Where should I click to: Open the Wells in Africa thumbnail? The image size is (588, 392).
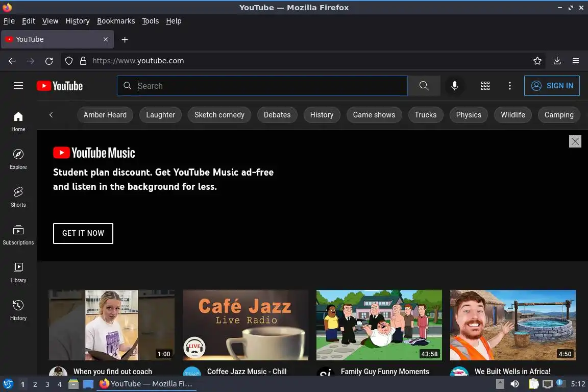point(512,325)
